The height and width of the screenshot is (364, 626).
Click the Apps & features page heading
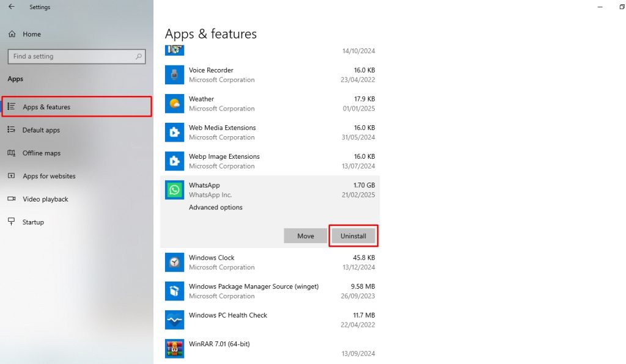pyautogui.click(x=211, y=34)
